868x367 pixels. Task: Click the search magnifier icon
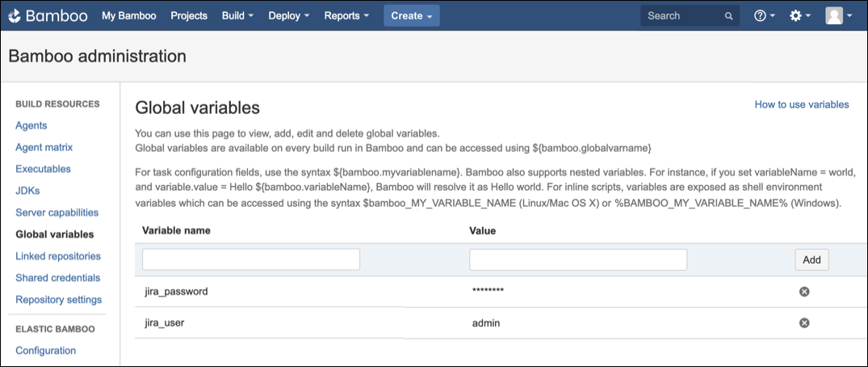(728, 15)
